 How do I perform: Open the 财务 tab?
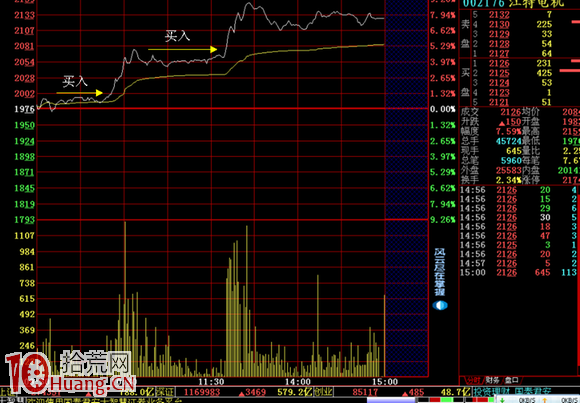click(x=492, y=380)
